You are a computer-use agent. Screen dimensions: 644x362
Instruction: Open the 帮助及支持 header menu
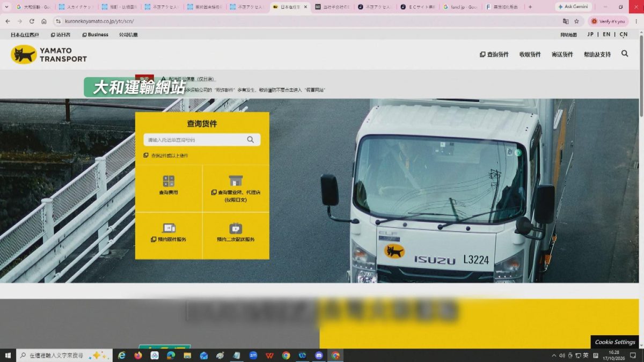click(597, 54)
